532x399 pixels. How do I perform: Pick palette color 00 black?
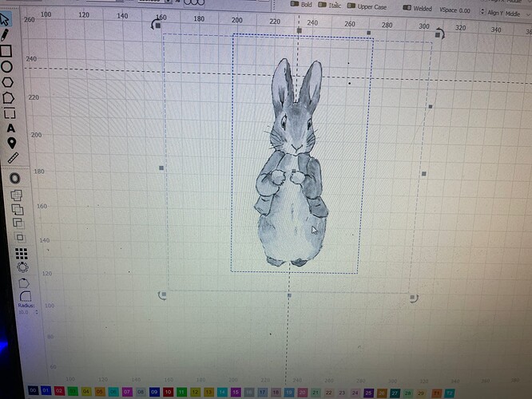(33, 390)
